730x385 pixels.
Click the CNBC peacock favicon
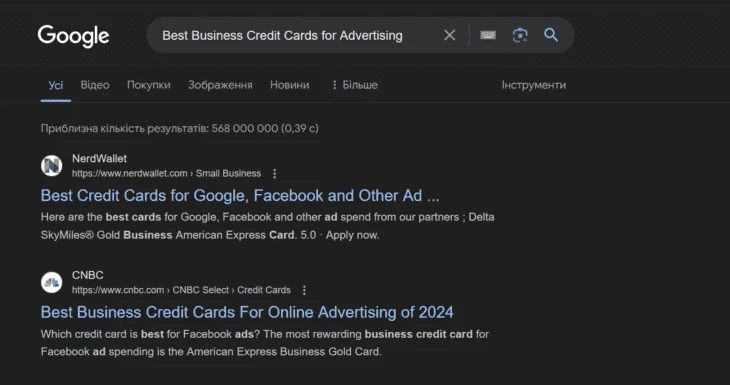51,283
